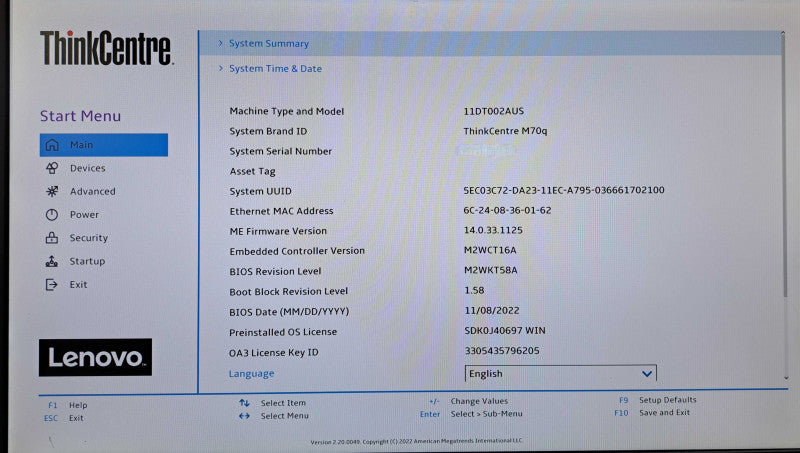The height and width of the screenshot is (453, 800).
Task: Click the Language dropdown arrow
Action: (x=646, y=374)
